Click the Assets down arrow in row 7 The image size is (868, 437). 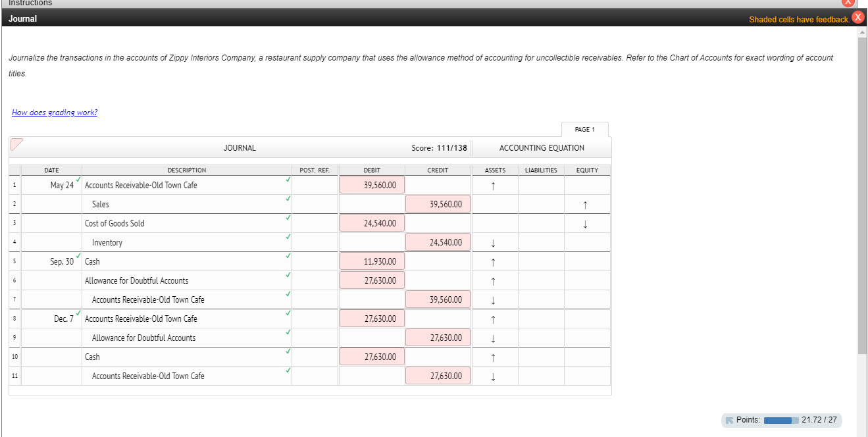click(x=493, y=300)
